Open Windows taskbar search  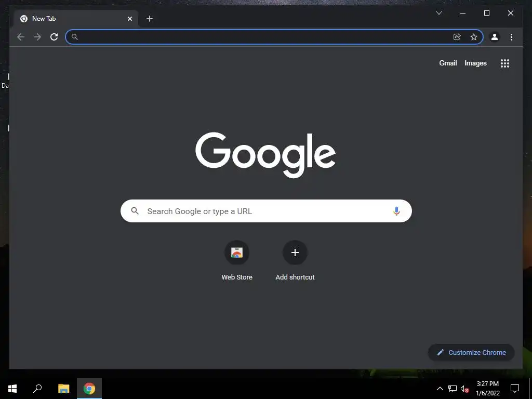(x=37, y=389)
